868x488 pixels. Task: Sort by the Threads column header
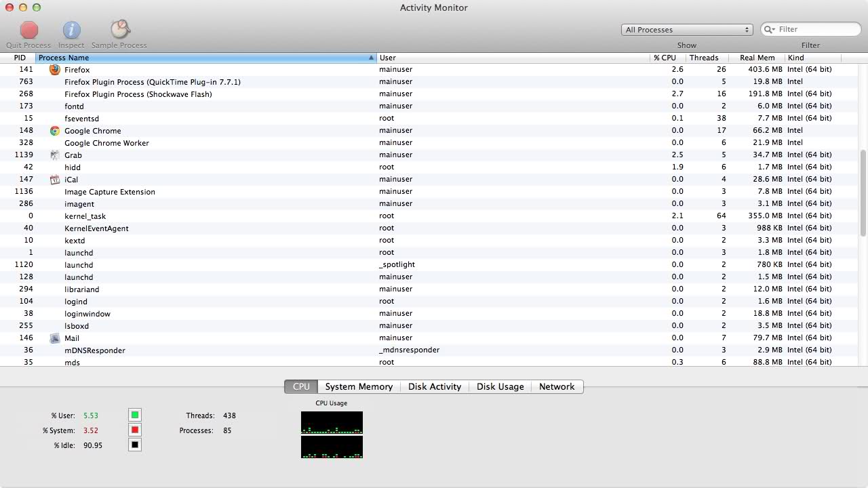click(x=707, y=58)
